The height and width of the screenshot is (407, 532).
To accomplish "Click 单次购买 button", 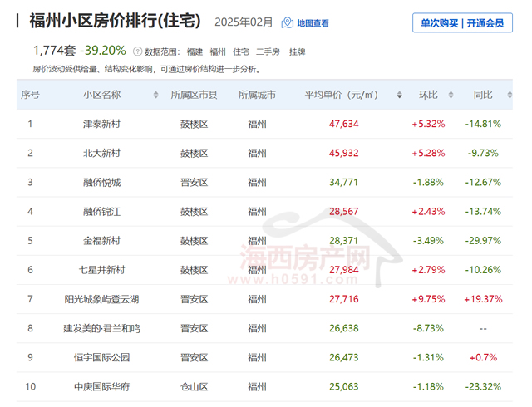I will pos(441,23).
